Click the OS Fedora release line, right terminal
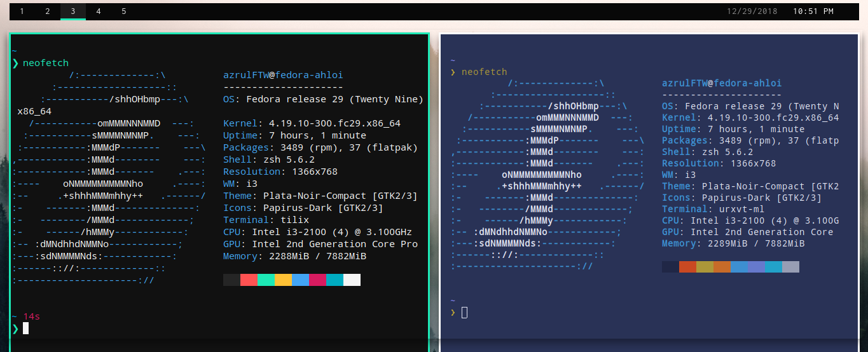The image size is (868, 352). coord(750,106)
